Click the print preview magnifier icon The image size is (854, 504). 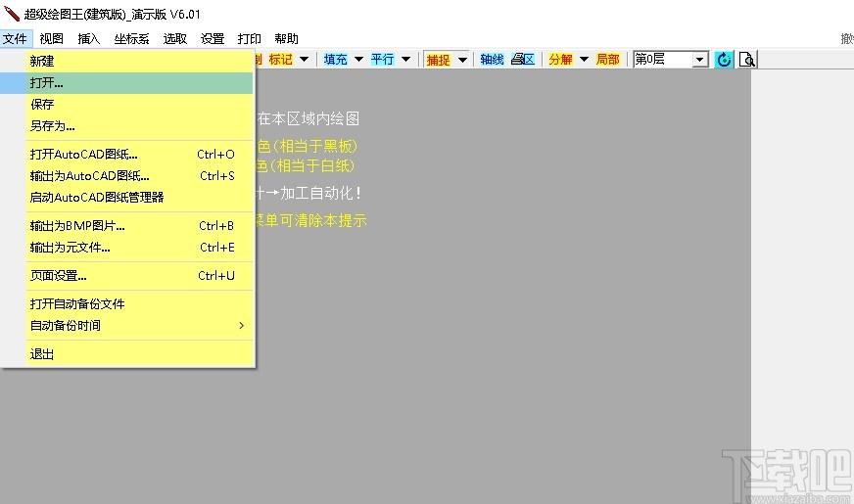pyautogui.click(x=747, y=60)
